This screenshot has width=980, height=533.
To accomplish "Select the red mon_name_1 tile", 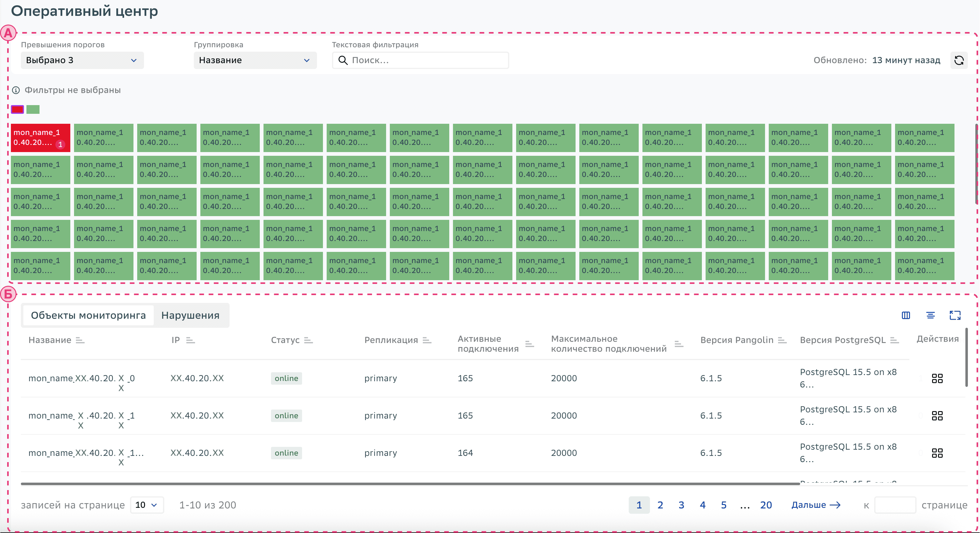I will point(40,138).
